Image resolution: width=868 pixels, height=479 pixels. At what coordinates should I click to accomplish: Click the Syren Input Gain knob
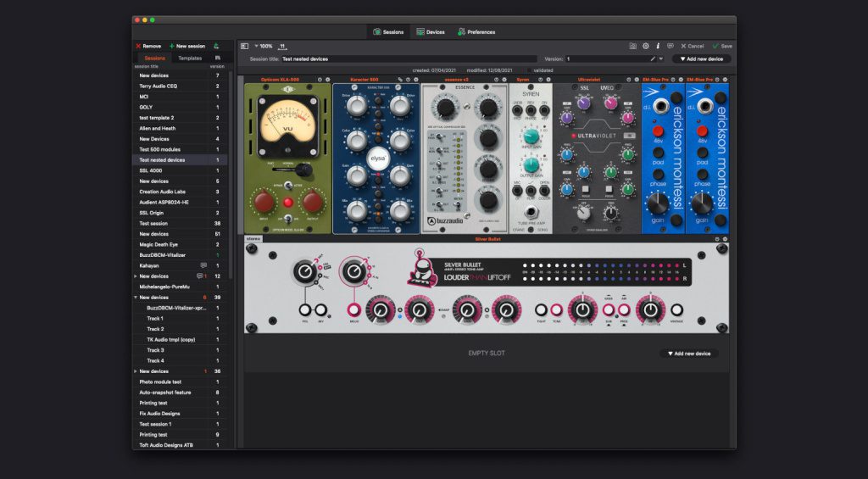[x=531, y=136]
